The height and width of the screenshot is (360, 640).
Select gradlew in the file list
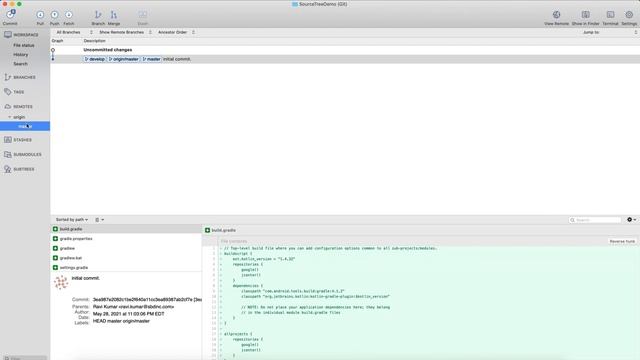click(x=126, y=248)
